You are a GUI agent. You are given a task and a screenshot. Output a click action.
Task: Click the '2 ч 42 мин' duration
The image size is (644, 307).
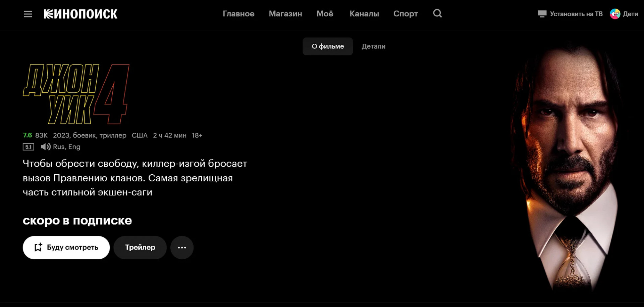click(170, 135)
